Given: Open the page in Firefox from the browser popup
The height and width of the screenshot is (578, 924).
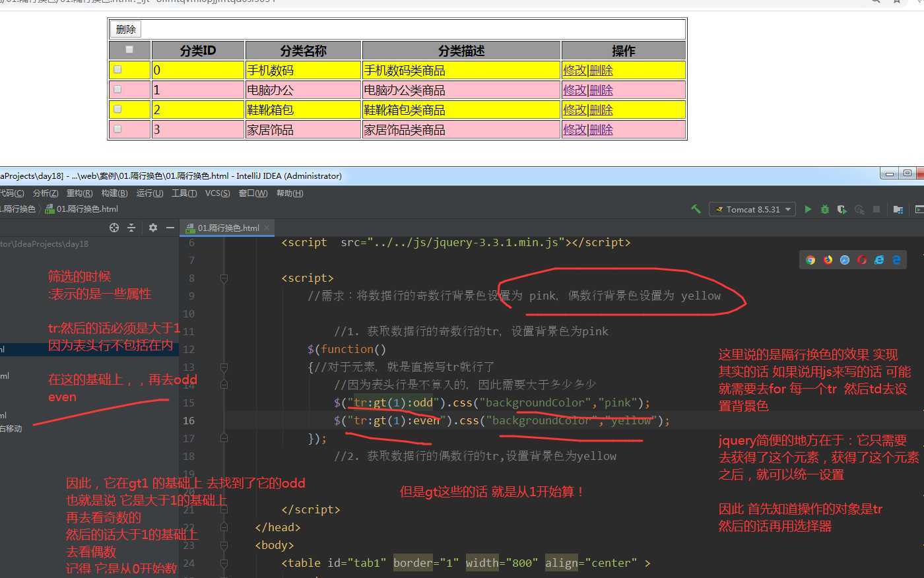Looking at the screenshot, I should [828, 260].
